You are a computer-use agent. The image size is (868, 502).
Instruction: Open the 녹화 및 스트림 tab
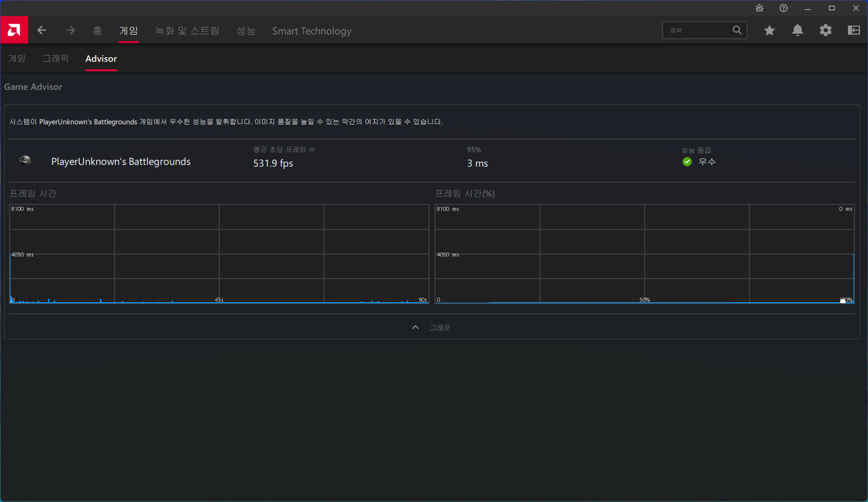187,31
